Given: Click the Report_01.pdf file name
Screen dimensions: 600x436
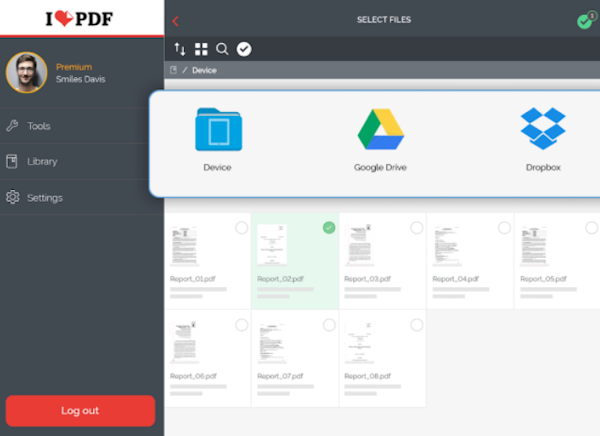Looking at the screenshot, I should (193, 279).
